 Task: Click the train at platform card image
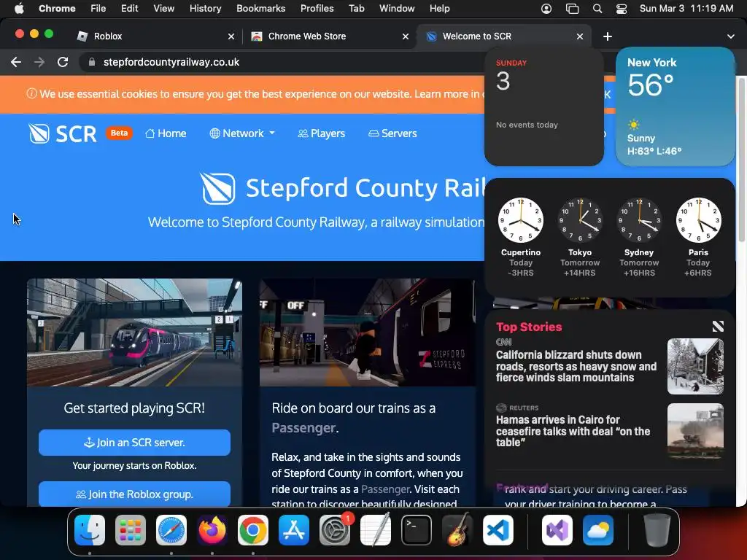(134, 332)
